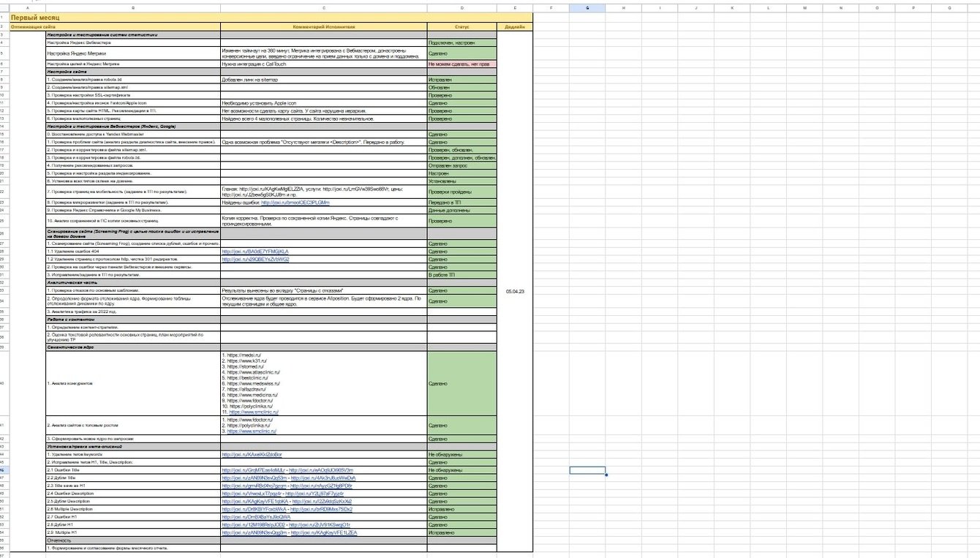This screenshot has width=980, height=558.
Task: Click status cell "Установлены"
Action: tap(461, 181)
